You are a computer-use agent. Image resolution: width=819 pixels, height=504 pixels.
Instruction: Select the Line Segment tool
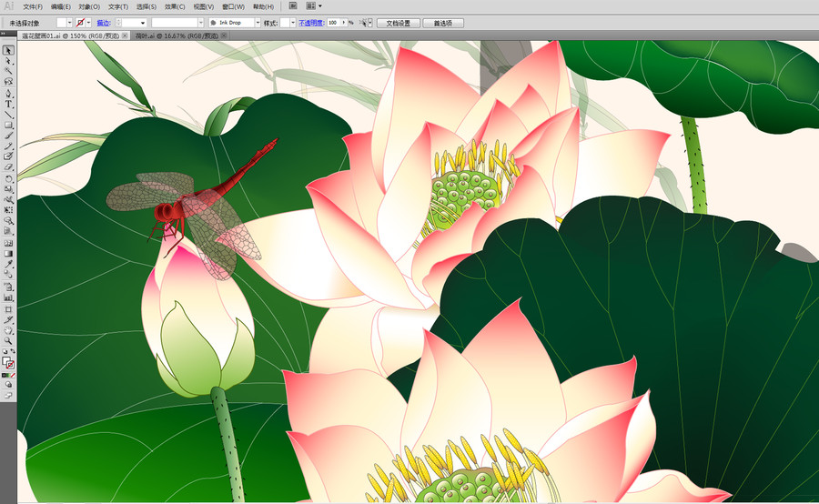pyautogui.click(x=8, y=115)
